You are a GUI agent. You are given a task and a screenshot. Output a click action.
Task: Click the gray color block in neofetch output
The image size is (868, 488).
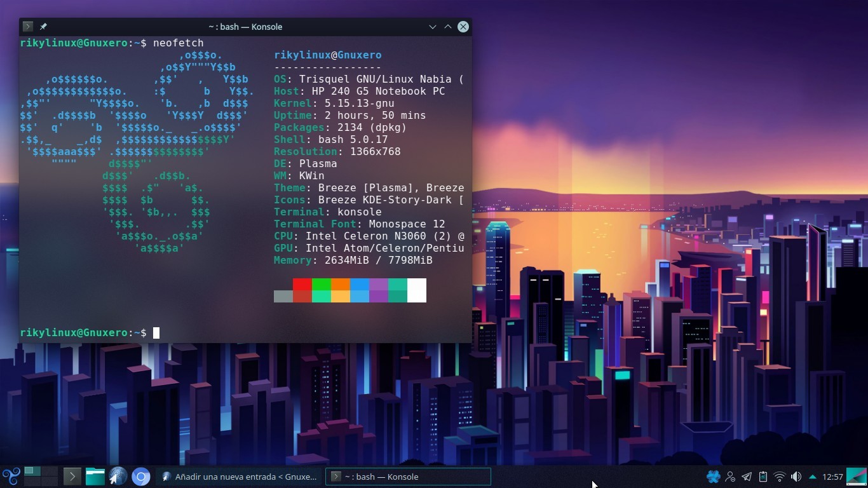(x=283, y=296)
